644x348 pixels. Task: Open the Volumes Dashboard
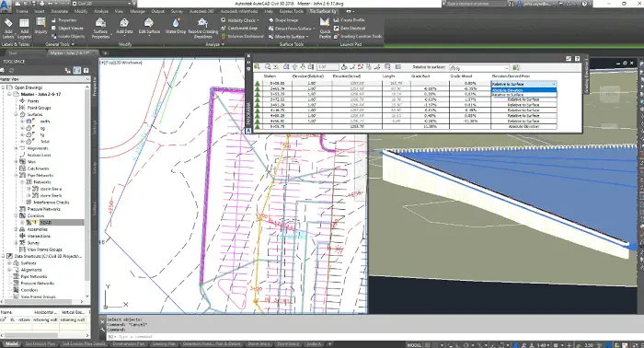(x=242, y=36)
